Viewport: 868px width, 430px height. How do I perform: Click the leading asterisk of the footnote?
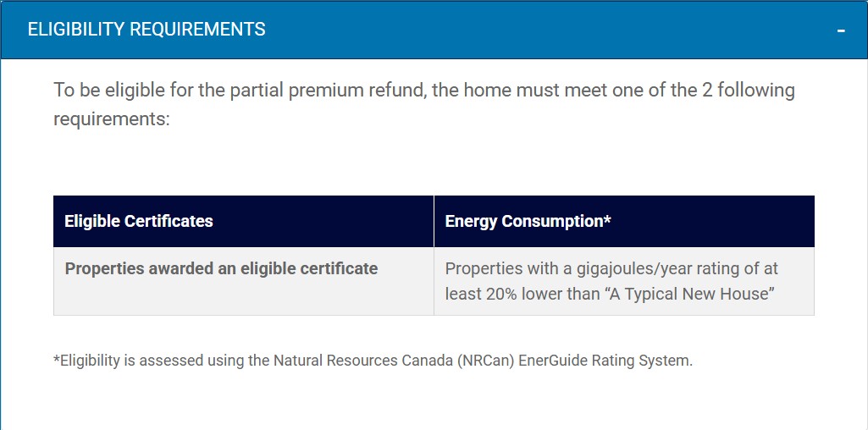pyautogui.click(x=57, y=359)
